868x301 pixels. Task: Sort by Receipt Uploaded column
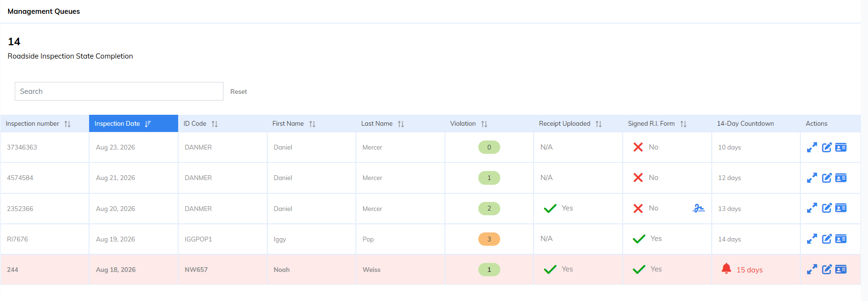coord(599,124)
